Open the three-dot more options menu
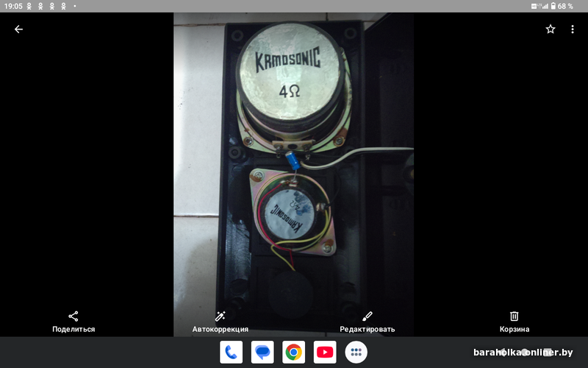 tap(573, 29)
